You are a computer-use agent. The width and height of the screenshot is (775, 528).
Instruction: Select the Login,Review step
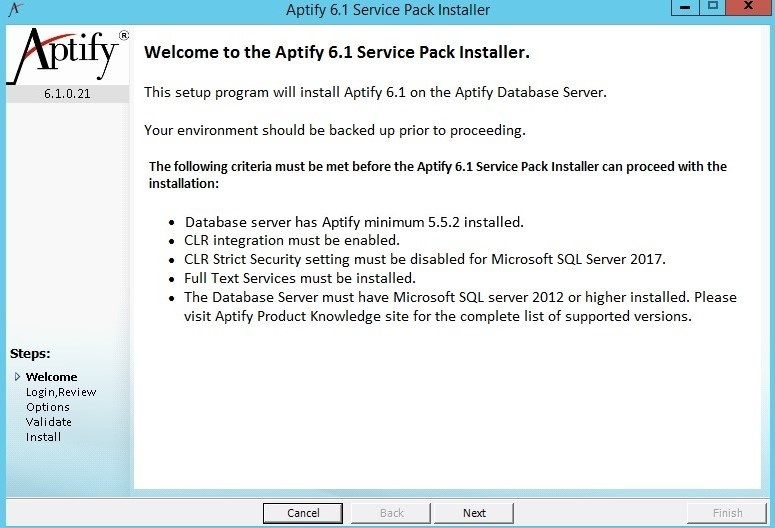61,392
